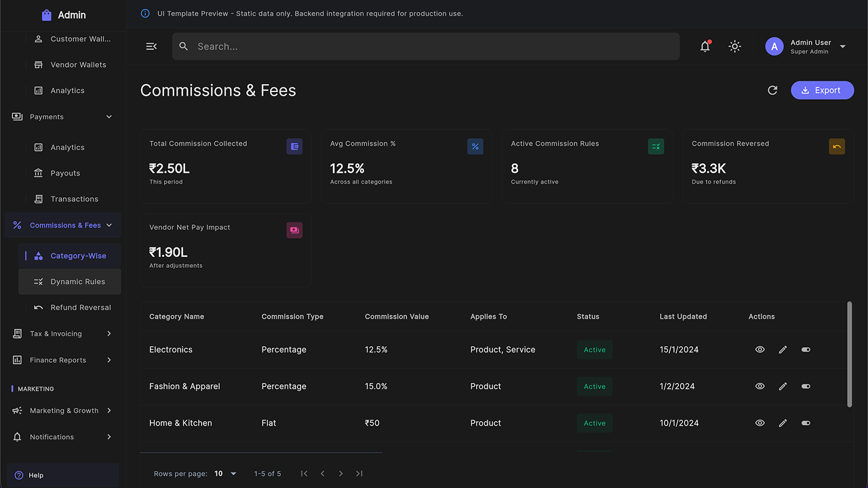Click the Vendor Net Pay Impact icon
868x488 pixels.
point(294,230)
